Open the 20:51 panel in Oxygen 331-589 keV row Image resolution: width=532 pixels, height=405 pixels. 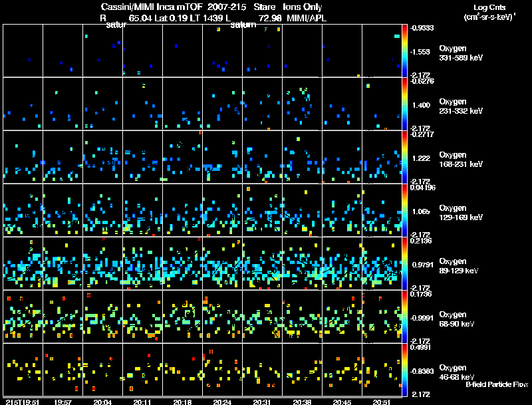pyautogui.click(x=382, y=51)
